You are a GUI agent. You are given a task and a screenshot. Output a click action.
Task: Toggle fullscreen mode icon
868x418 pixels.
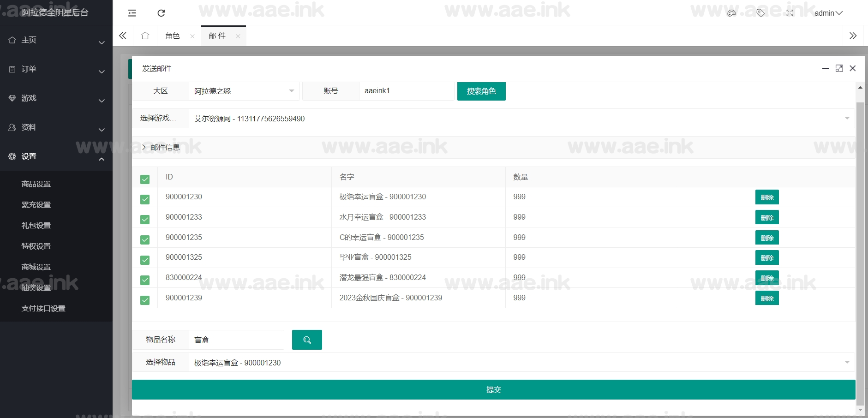[x=790, y=13]
